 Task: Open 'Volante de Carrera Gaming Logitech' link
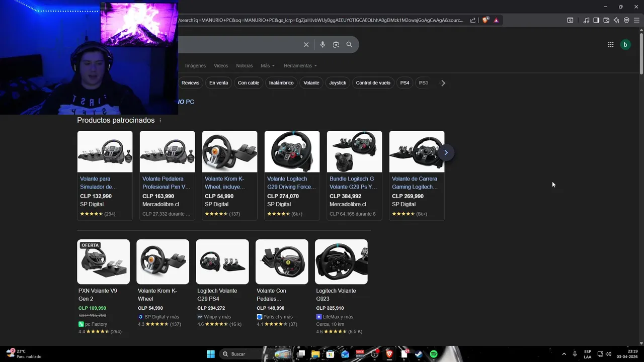tap(416, 183)
